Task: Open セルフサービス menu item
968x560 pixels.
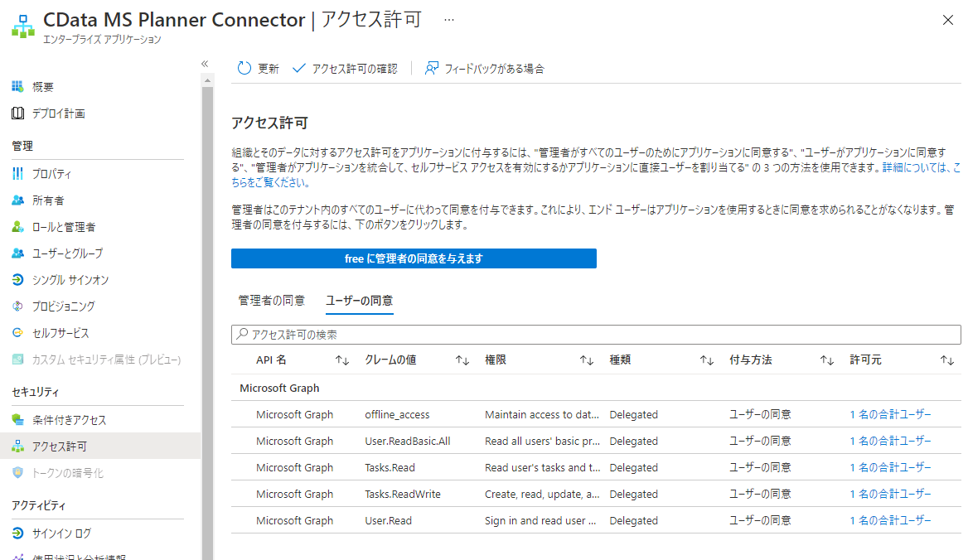Action: [x=60, y=333]
